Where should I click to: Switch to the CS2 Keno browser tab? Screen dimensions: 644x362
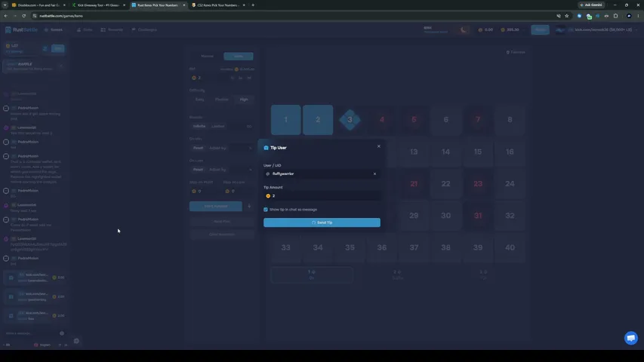coord(217,5)
